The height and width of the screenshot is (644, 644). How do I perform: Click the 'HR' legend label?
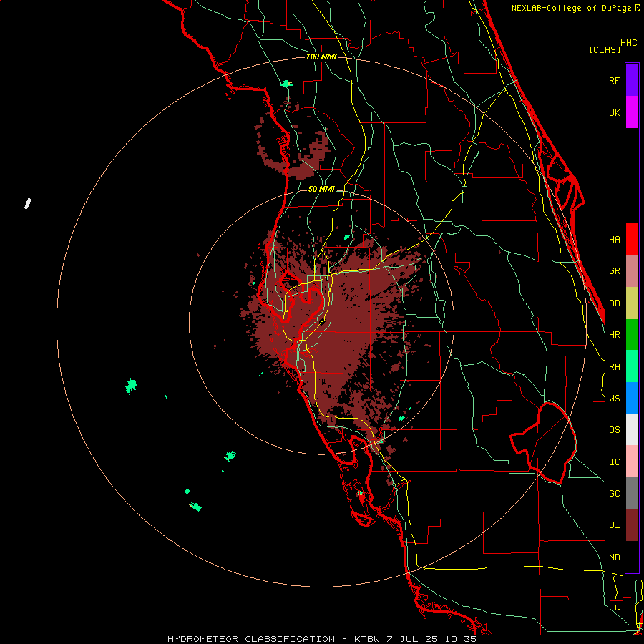coord(614,335)
